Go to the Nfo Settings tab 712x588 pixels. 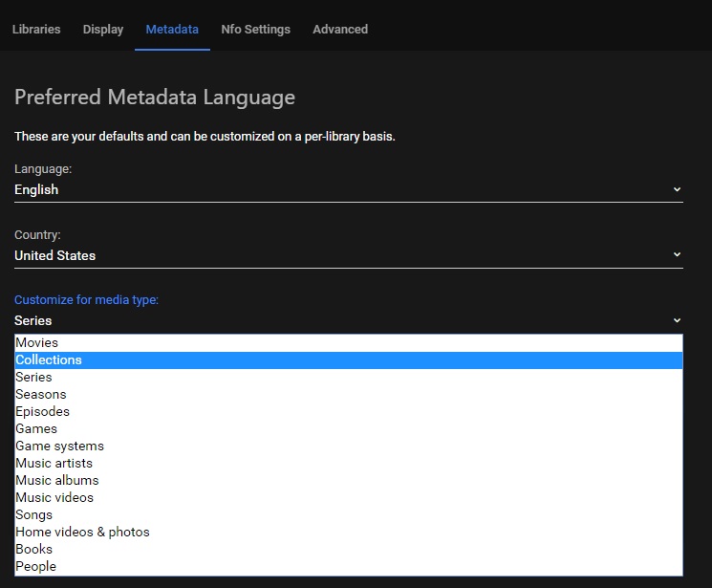click(x=255, y=29)
